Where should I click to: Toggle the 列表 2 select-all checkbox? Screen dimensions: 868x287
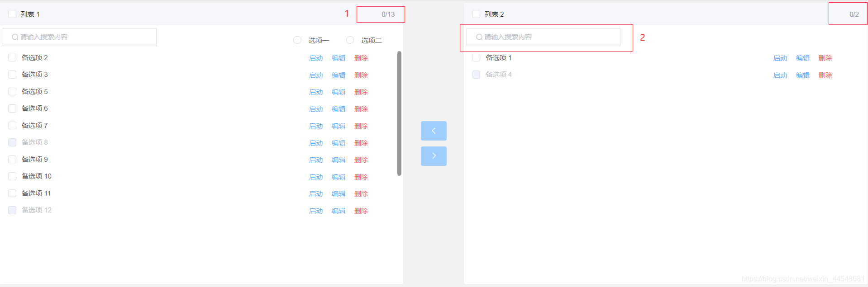(x=476, y=14)
